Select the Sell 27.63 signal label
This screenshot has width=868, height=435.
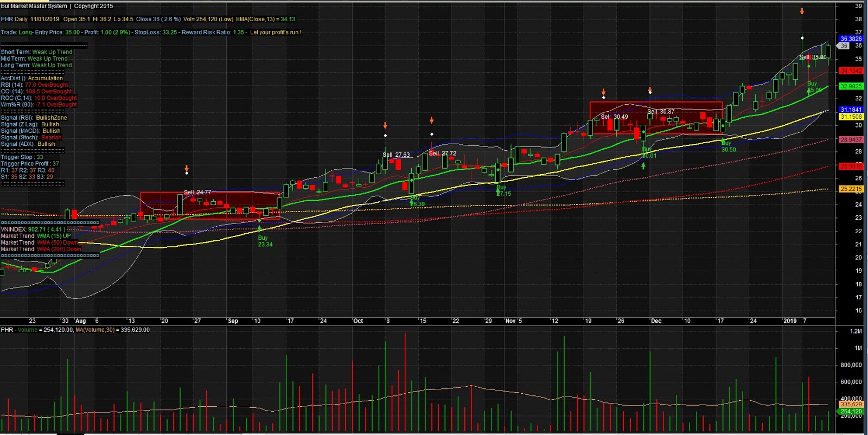[x=396, y=155]
